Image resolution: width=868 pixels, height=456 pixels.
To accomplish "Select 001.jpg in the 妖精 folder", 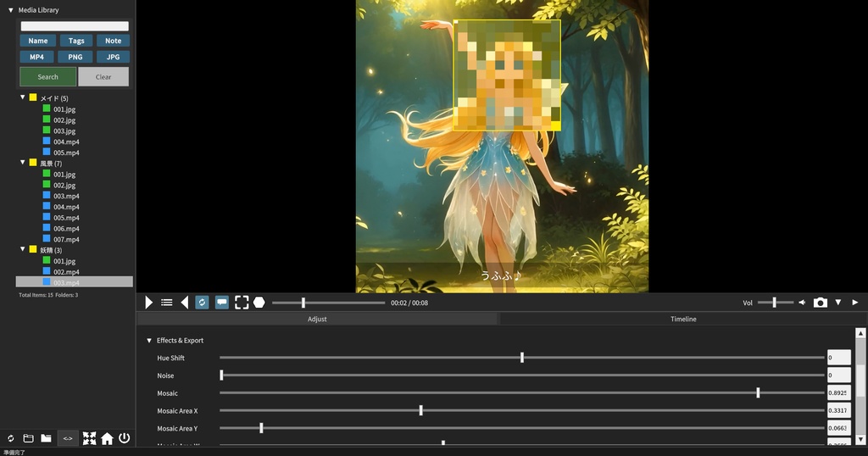I will tap(64, 261).
